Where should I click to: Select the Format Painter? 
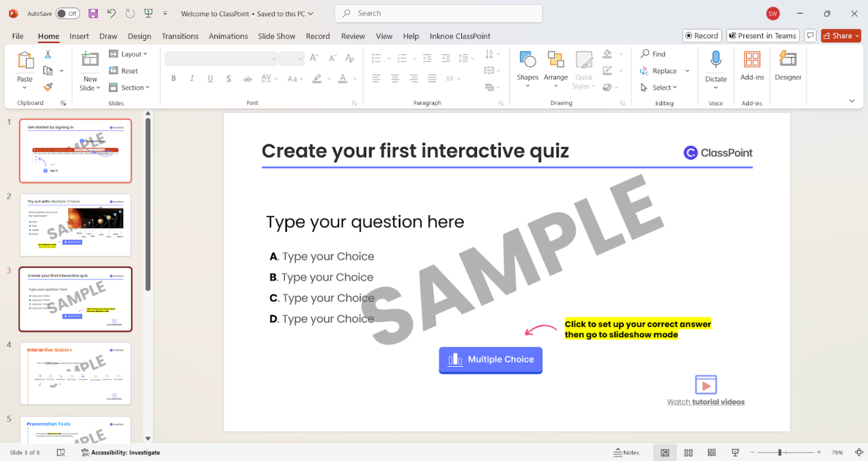[47, 87]
